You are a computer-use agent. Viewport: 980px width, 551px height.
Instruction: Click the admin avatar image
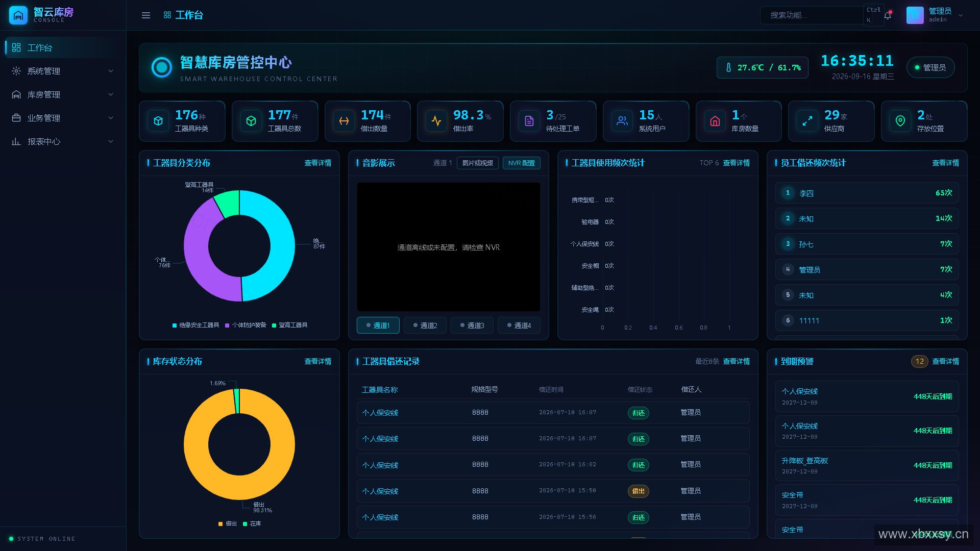coord(915,15)
